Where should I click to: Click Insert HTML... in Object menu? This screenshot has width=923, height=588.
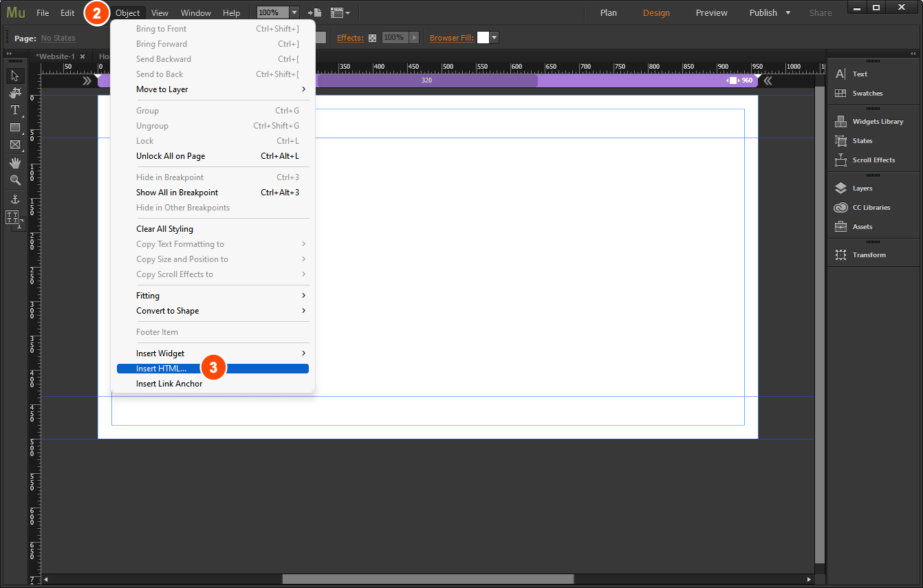(x=161, y=369)
